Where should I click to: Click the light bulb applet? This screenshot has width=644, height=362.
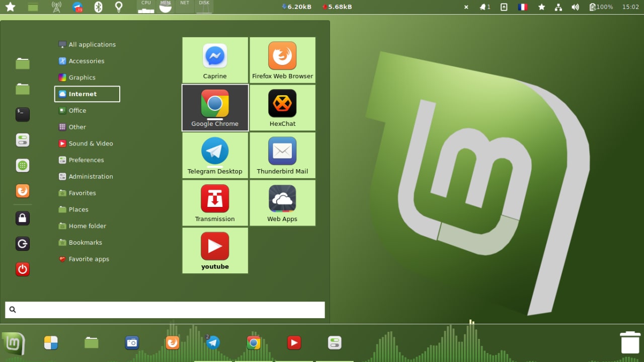coord(119,7)
